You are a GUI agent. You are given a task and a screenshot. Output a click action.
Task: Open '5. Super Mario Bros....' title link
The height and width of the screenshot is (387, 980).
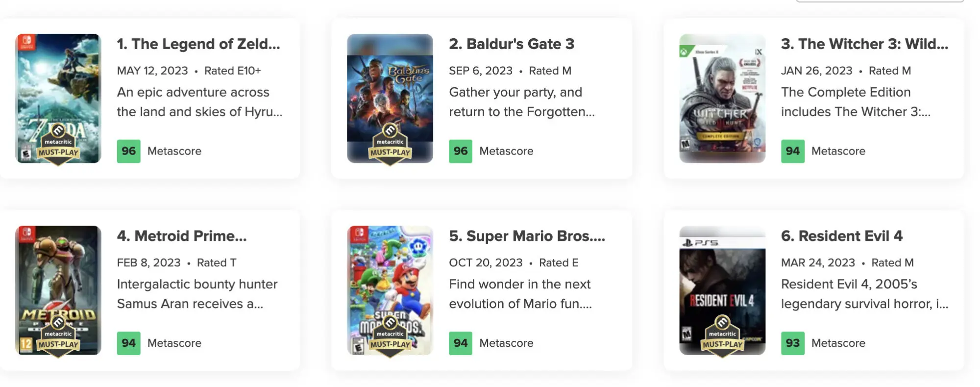(527, 236)
